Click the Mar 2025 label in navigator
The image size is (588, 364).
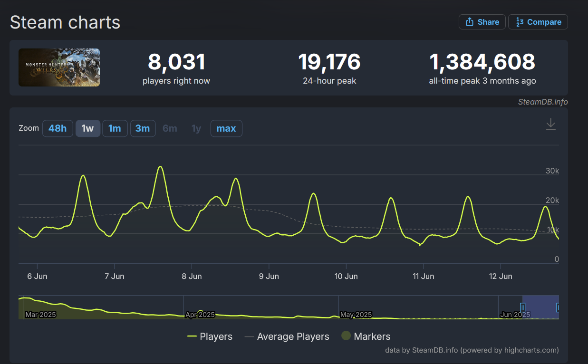coord(40,315)
